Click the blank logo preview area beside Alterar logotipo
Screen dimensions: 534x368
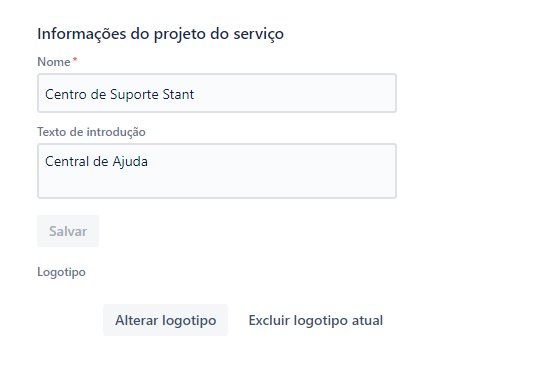coord(68,320)
